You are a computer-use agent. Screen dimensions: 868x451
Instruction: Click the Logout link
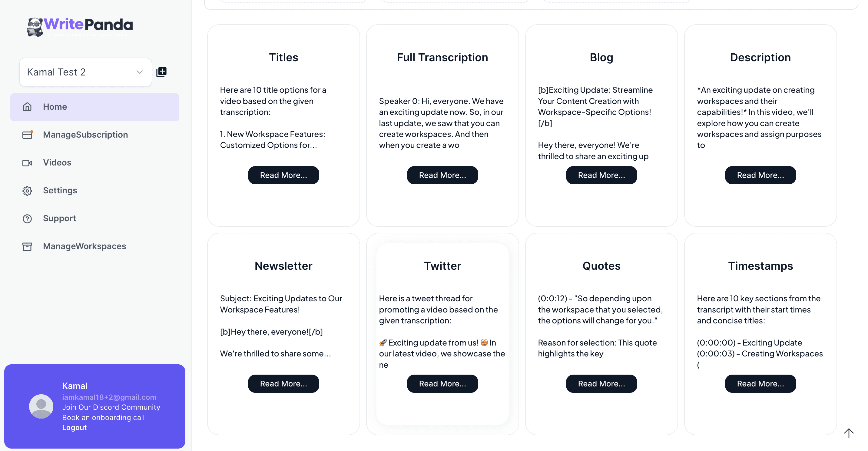[x=75, y=427]
